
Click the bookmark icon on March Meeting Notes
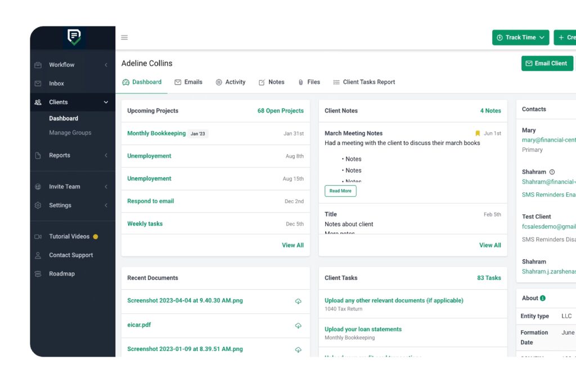tap(478, 133)
